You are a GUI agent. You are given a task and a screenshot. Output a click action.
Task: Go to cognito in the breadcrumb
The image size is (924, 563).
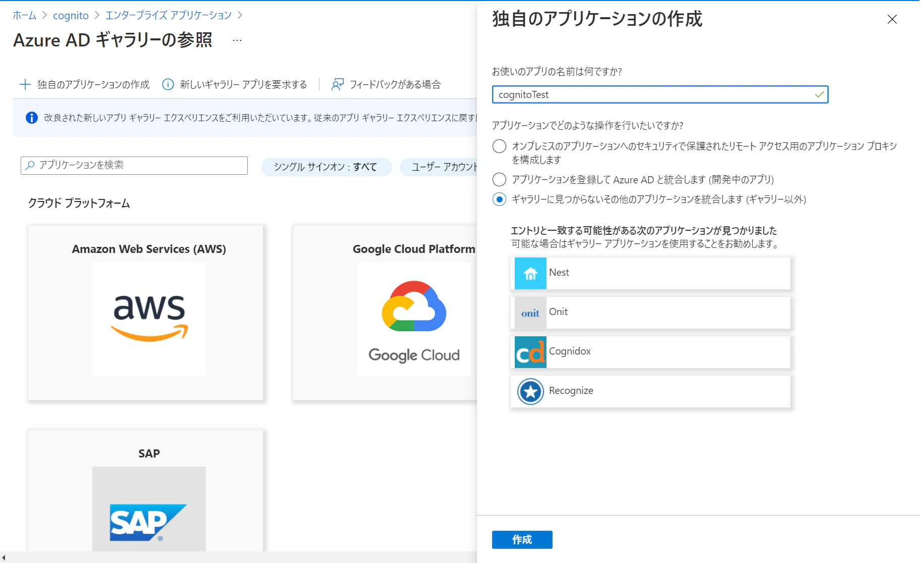point(71,15)
